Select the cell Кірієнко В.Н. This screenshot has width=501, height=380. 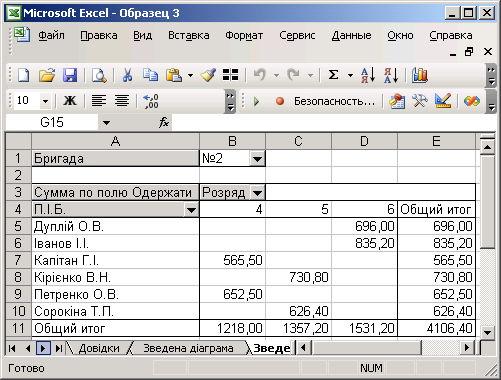[116, 277]
